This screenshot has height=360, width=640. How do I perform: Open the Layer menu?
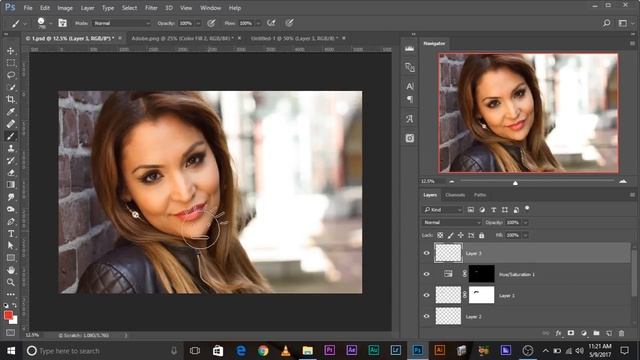[87, 8]
